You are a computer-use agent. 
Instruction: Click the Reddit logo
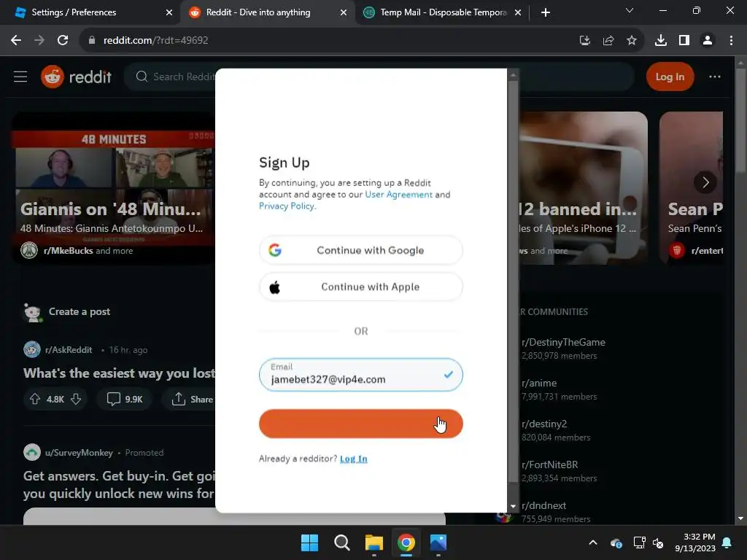76,77
